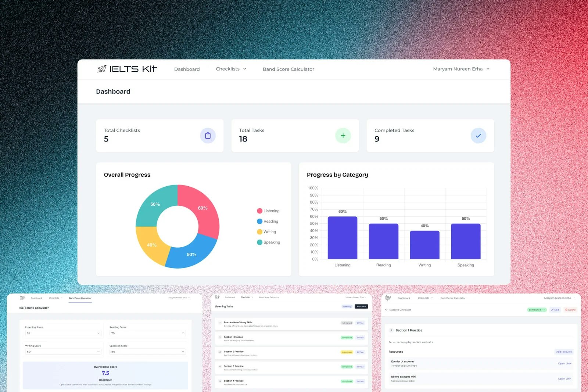Image resolution: width=588 pixels, height=392 pixels.
Task: Click the Listening bar in Progress by Category
Action: (x=343, y=238)
